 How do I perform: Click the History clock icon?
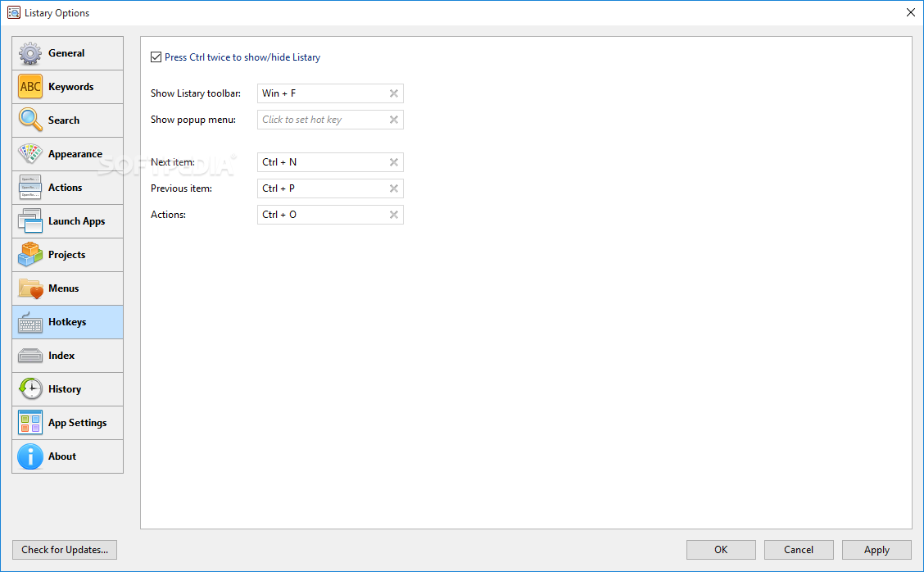coord(30,389)
